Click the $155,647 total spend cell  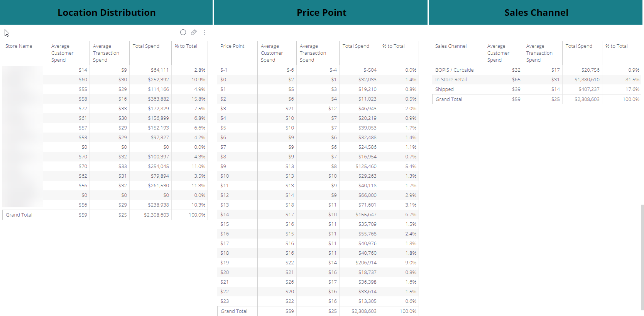coord(366,215)
